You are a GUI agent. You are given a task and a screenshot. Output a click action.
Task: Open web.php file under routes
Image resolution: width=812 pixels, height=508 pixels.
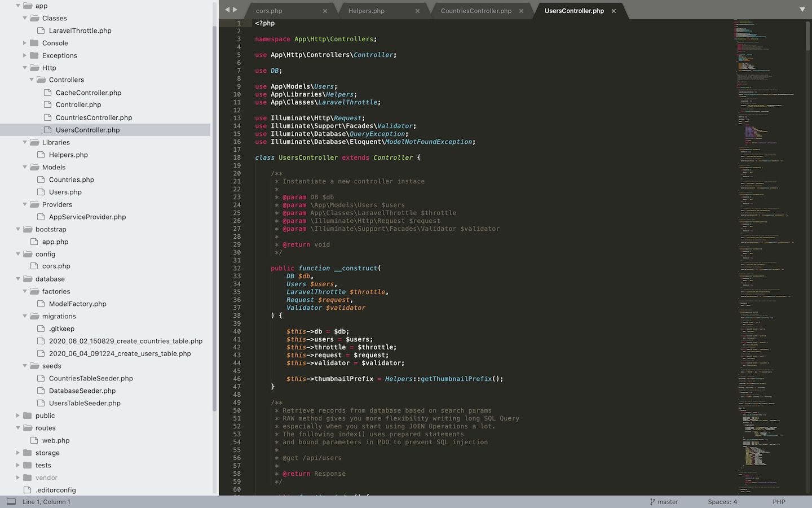point(56,440)
